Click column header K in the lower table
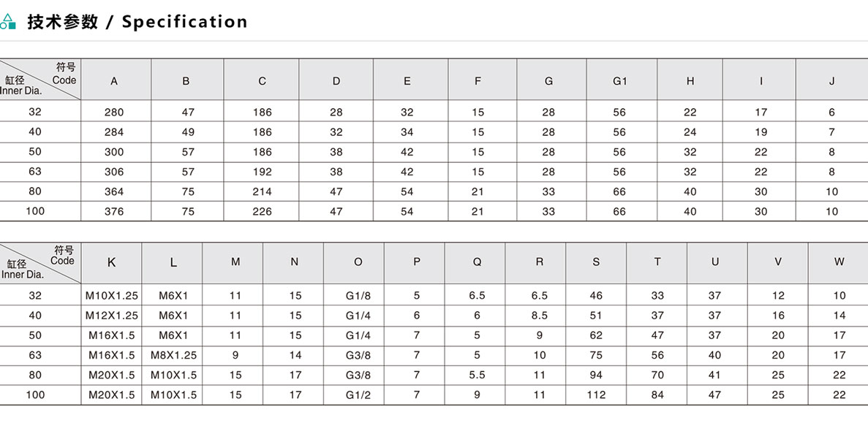This screenshot has width=868, height=423. pos(111,262)
